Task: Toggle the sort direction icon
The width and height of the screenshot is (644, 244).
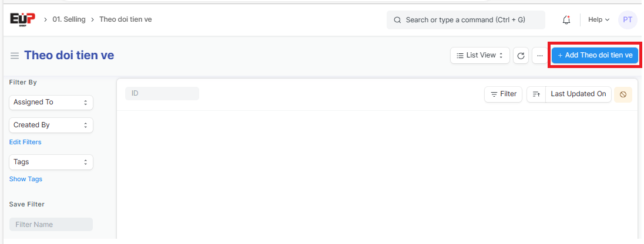Action: pyautogui.click(x=536, y=94)
